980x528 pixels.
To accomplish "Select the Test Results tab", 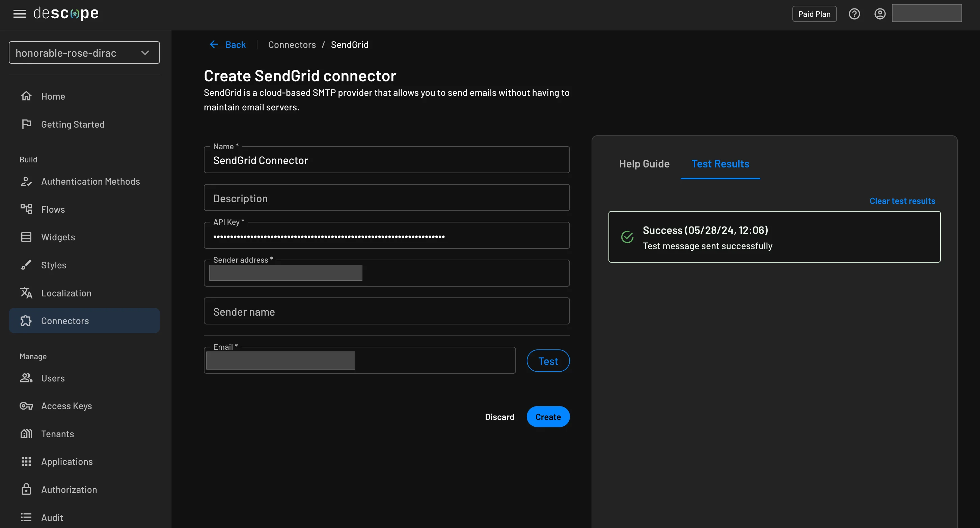I will pos(720,164).
